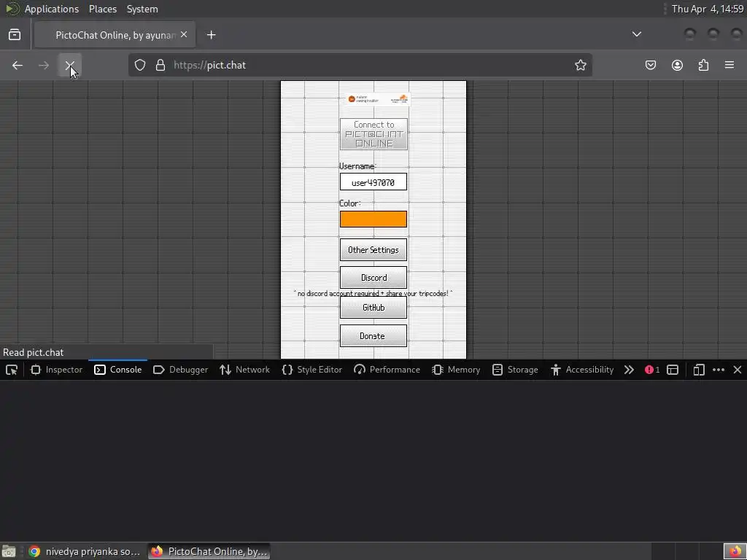Open devtools more options menu

(x=719, y=370)
